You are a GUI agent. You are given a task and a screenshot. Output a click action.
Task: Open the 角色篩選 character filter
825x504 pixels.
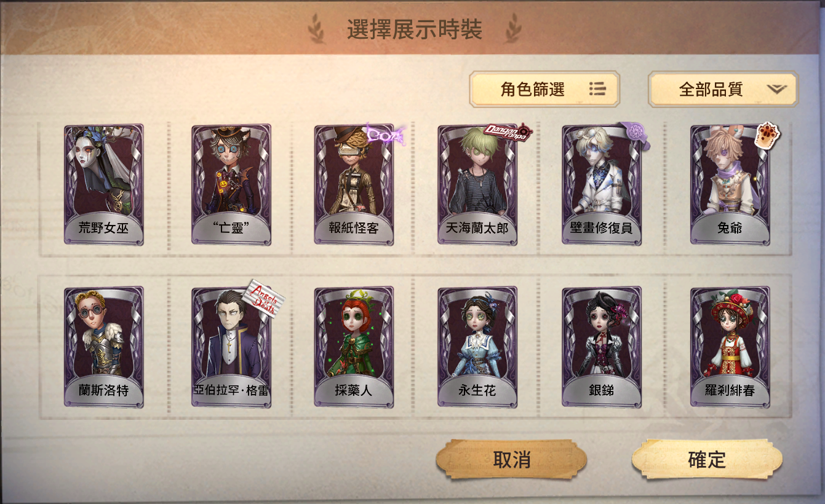[x=544, y=90]
